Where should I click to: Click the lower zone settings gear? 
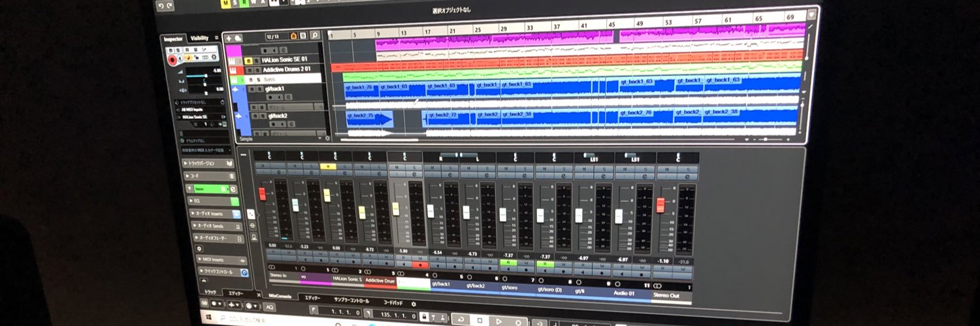click(x=413, y=304)
